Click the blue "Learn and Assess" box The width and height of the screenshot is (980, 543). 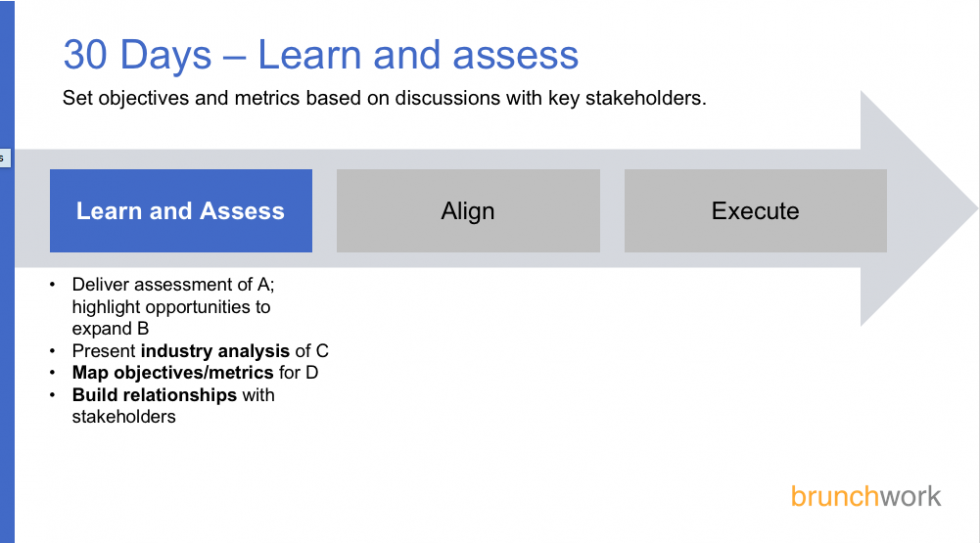click(x=181, y=211)
